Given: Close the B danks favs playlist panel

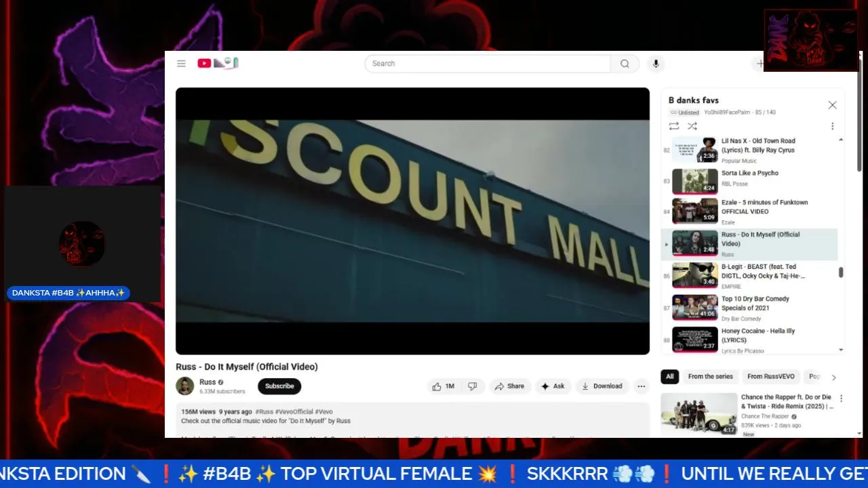Looking at the screenshot, I should click(x=832, y=105).
